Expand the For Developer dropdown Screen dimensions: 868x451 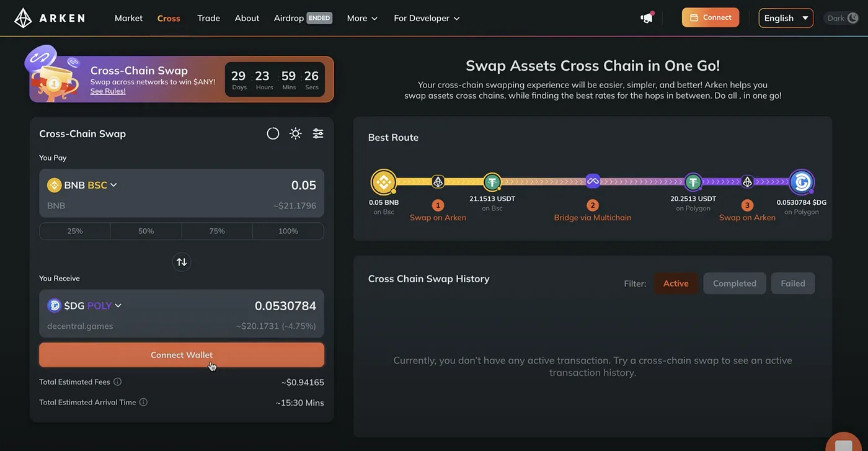pos(427,18)
